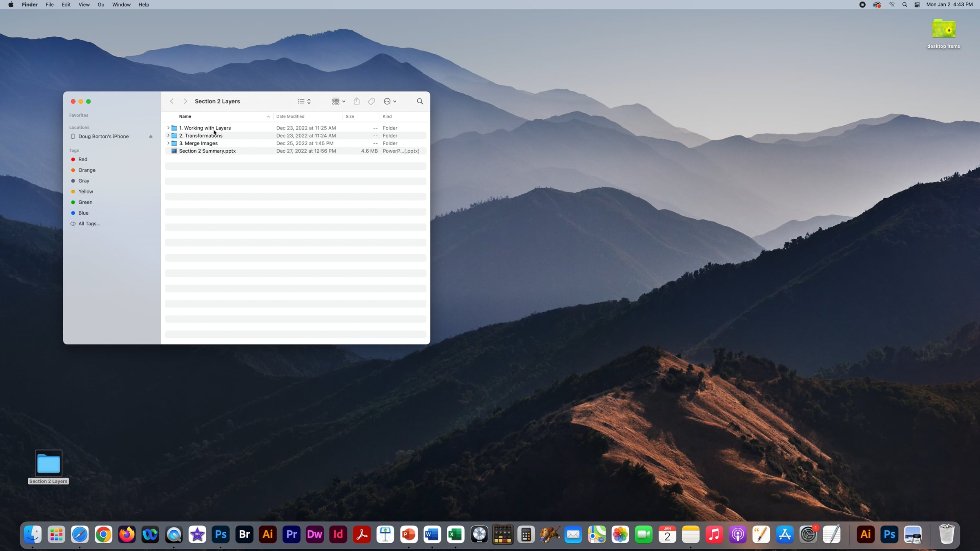This screenshot has width=980, height=551.
Task: Eject Doug Borton's iPhone
Action: 151,137
